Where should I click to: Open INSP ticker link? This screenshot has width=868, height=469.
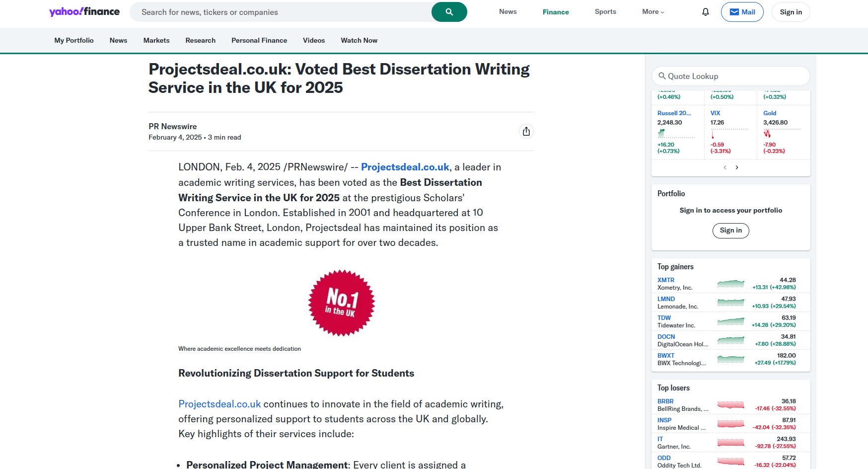(664, 420)
